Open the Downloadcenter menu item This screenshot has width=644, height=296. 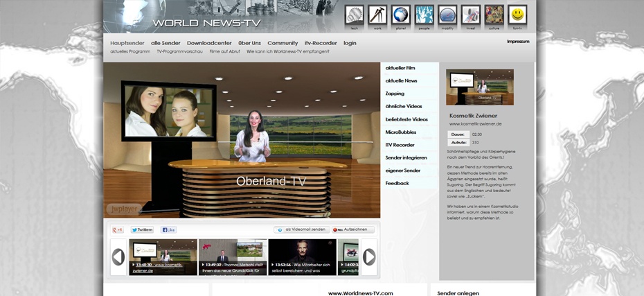[x=209, y=43]
